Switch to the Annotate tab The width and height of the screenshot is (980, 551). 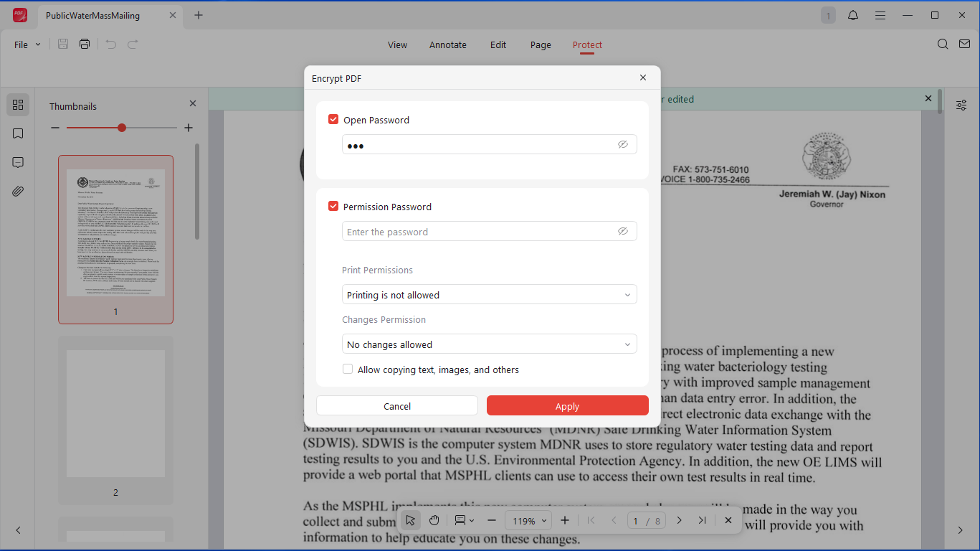[448, 44]
